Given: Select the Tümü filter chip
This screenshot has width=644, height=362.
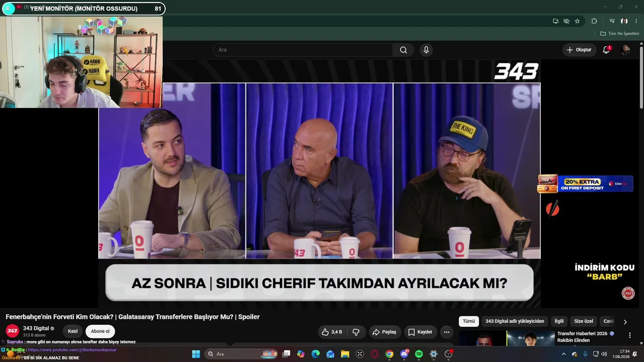Looking at the screenshot, I should coord(468,321).
